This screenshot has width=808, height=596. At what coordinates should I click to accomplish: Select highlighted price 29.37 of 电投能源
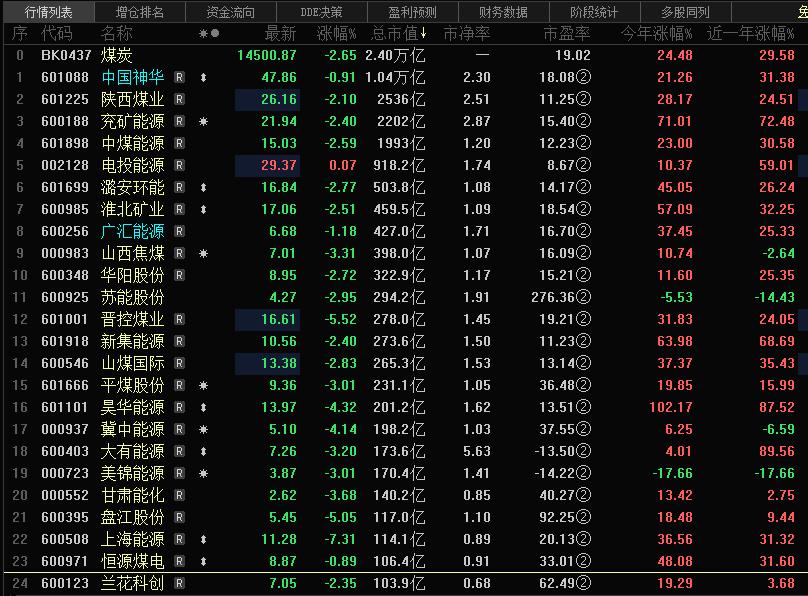267,165
